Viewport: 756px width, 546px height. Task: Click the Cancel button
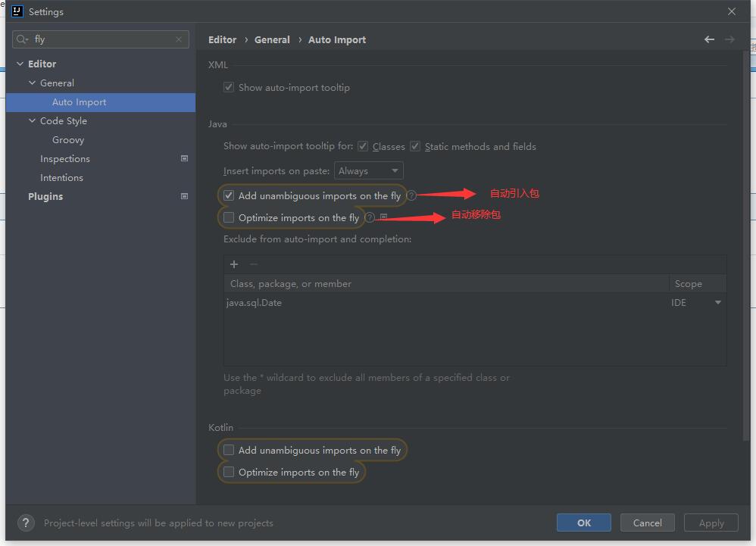click(x=647, y=523)
